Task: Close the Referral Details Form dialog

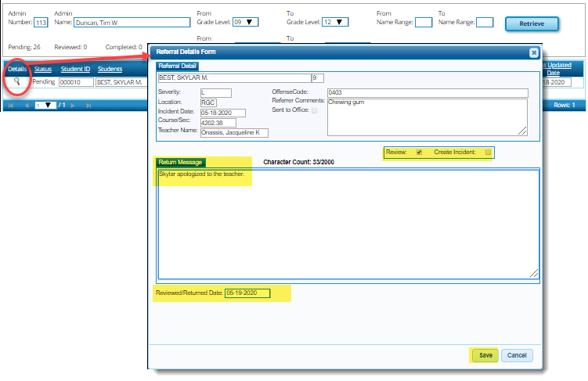Action: pyautogui.click(x=533, y=52)
